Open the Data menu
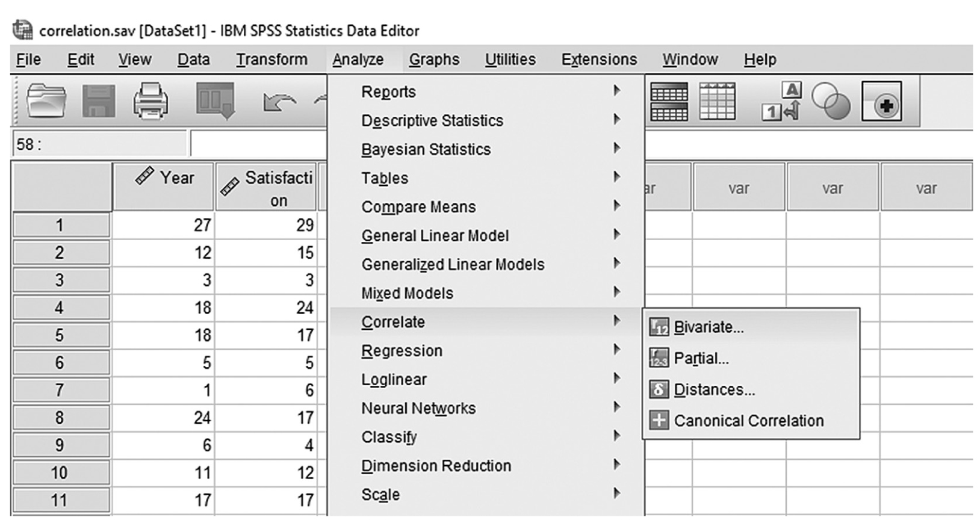The height and width of the screenshot is (532, 980). pyautogui.click(x=193, y=60)
